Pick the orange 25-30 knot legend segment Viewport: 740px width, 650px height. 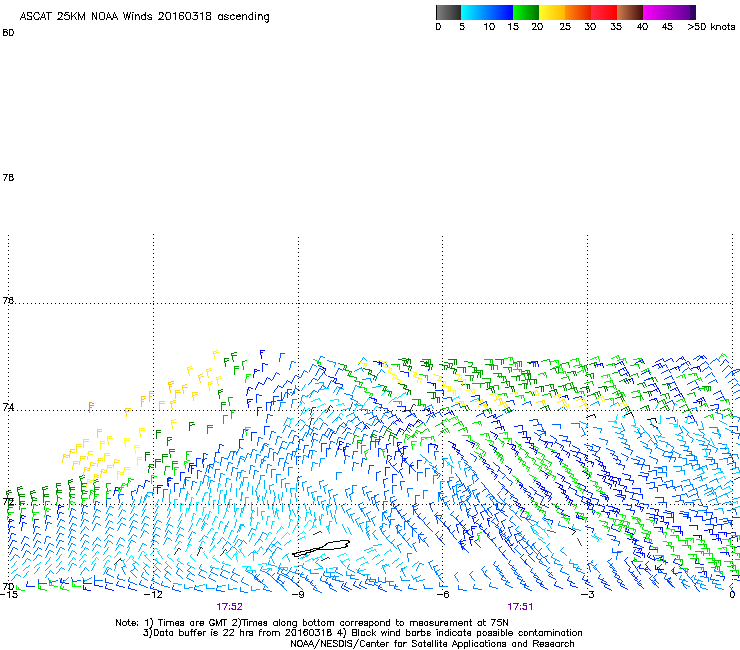(x=578, y=12)
